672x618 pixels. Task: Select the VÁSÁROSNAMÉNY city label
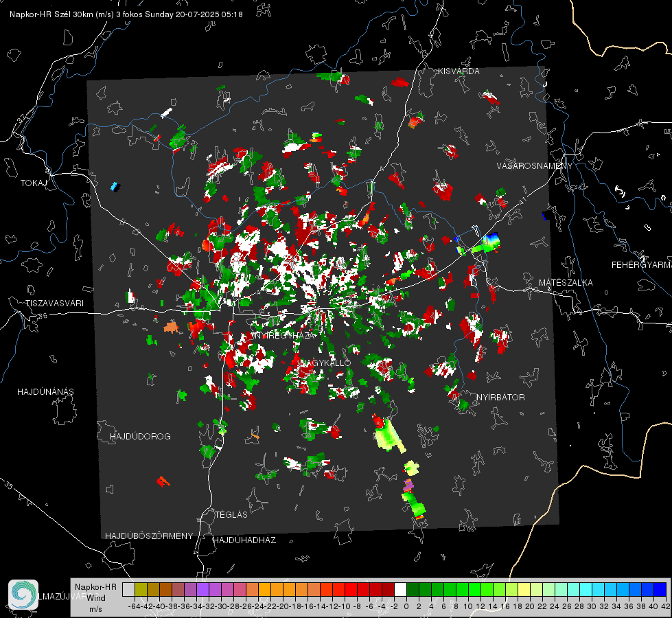pos(535,166)
